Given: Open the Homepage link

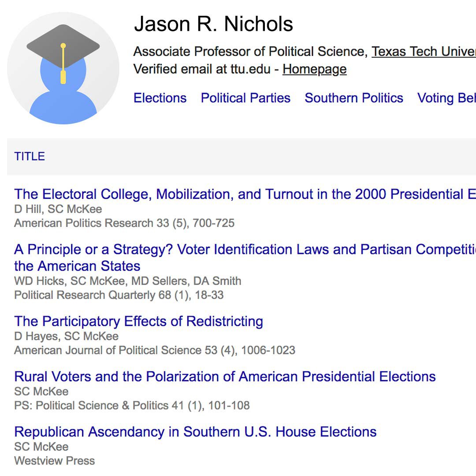Looking at the screenshot, I should [x=315, y=69].
